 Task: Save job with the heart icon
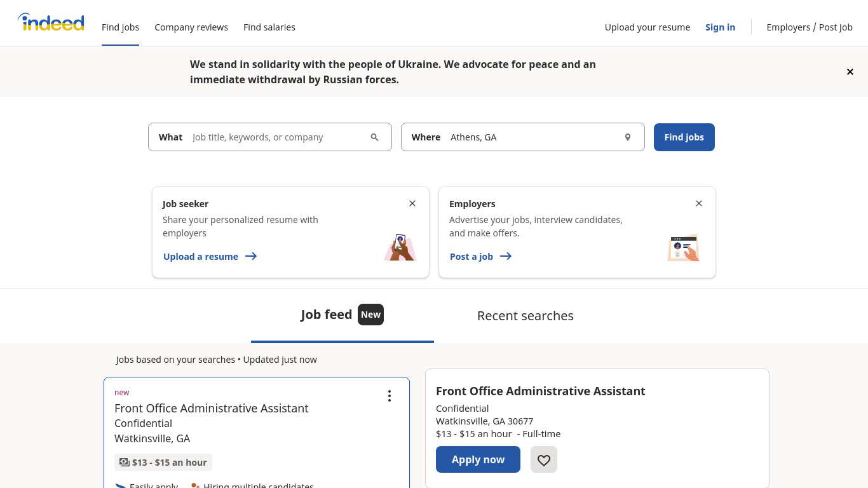click(544, 459)
